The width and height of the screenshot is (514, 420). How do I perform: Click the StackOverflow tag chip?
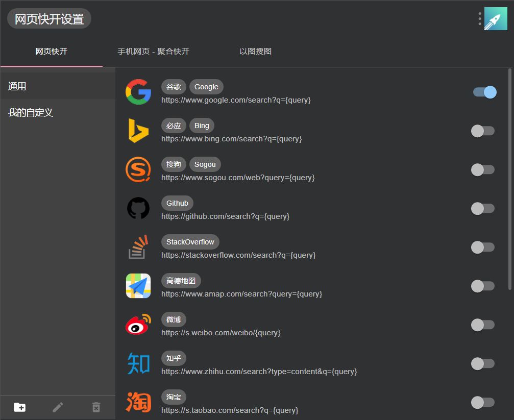coord(190,241)
